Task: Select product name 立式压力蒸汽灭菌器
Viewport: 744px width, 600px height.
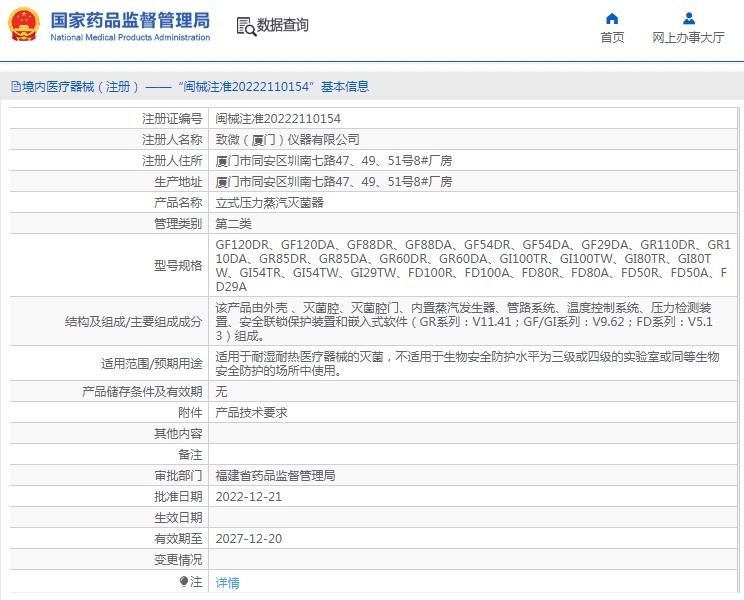Action: click(270, 203)
